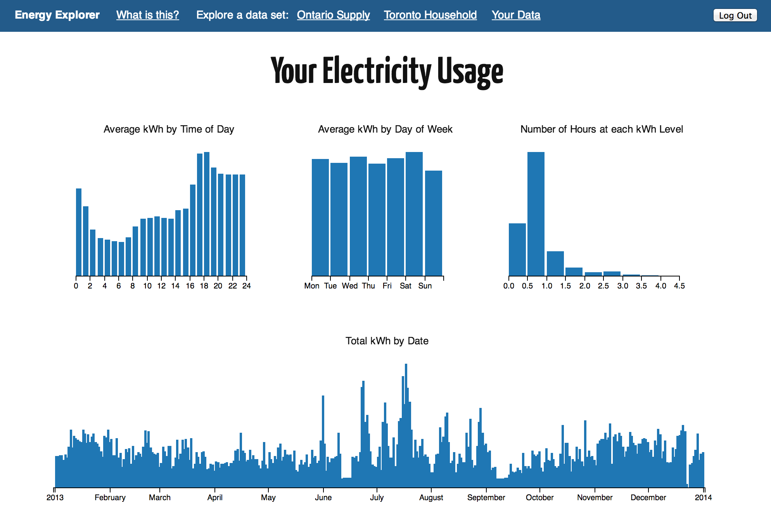Click the September tick on date axis
Screen dimensions: 771x532
point(486,497)
